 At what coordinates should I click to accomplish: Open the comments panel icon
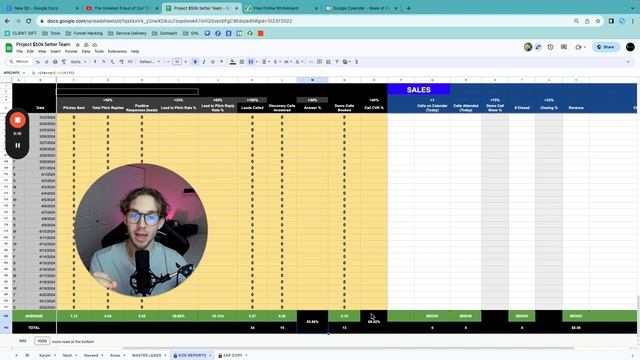click(564, 47)
